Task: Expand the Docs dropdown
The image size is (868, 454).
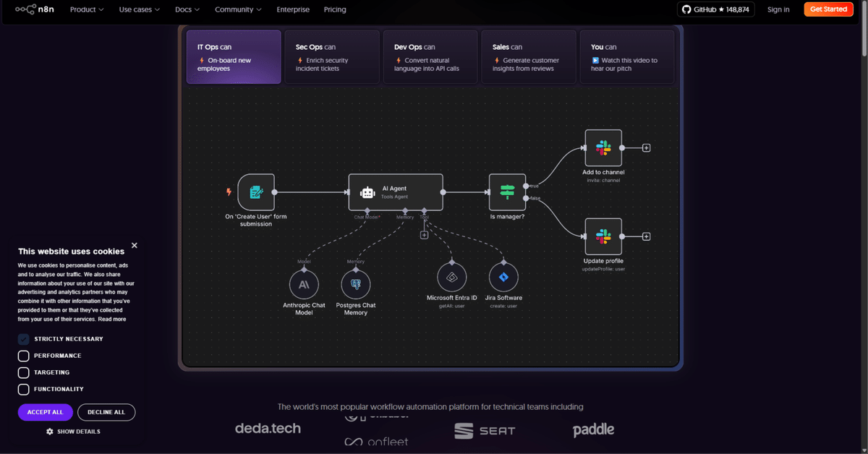Action: click(187, 9)
